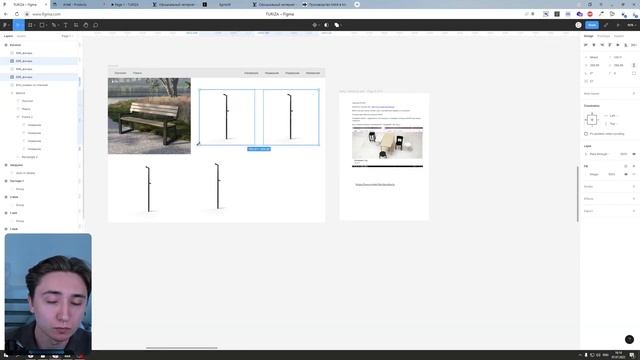Switch to the Assets tab
Image resolution: width=640 pixels, height=360 pixels.
[x=21, y=36]
